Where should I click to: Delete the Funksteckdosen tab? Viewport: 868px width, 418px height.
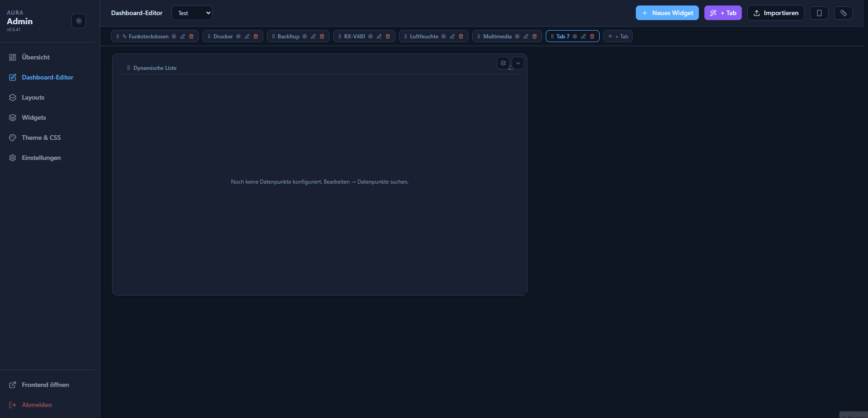tap(192, 37)
